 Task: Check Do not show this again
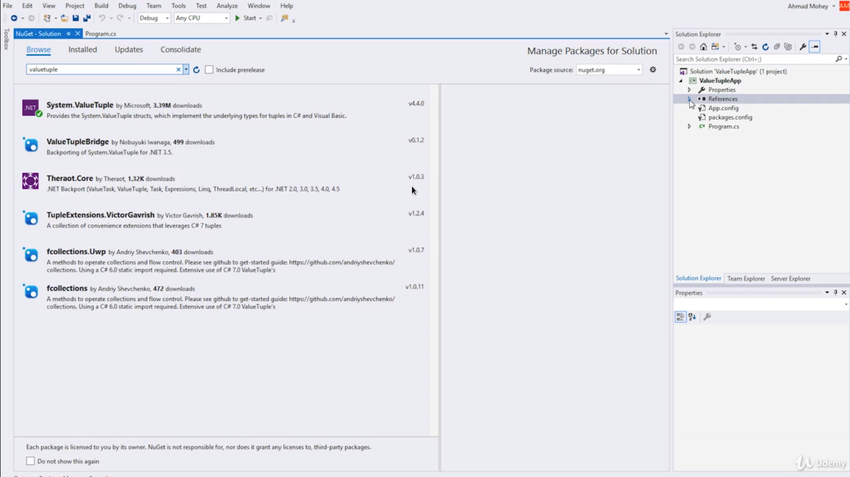point(30,461)
